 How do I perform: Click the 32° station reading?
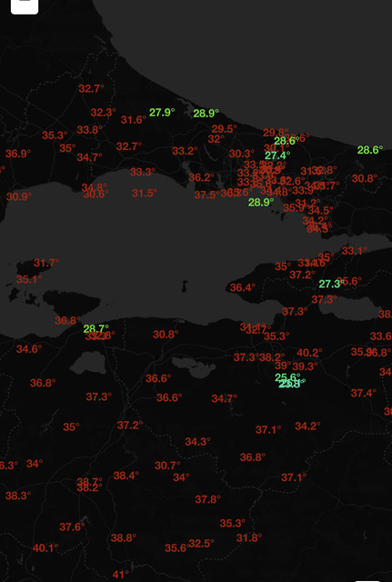[216, 139]
